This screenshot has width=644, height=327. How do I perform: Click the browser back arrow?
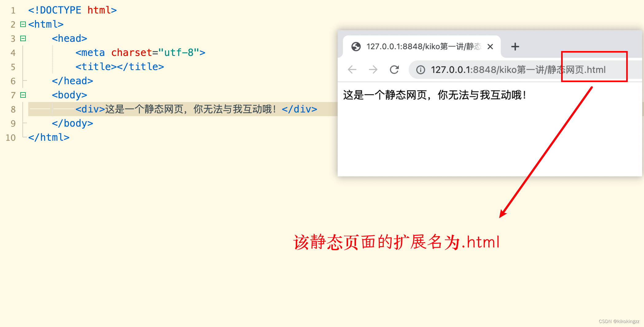point(352,70)
